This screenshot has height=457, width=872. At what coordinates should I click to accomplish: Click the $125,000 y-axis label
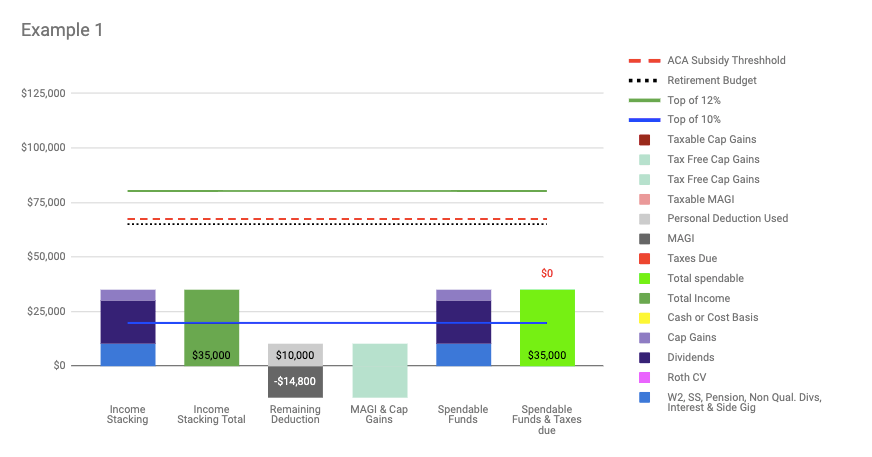point(43,94)
